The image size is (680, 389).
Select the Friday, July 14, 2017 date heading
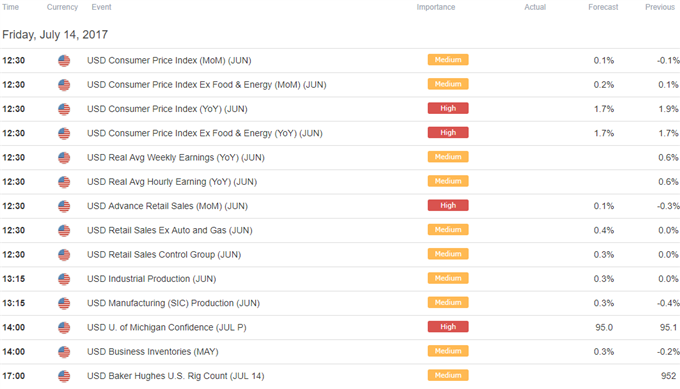[x=55, y=35]
